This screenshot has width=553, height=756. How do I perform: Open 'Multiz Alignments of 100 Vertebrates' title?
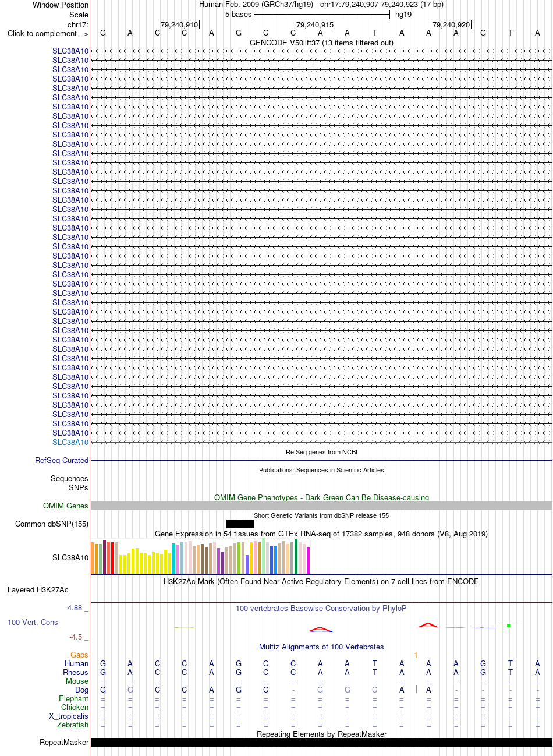321,647
